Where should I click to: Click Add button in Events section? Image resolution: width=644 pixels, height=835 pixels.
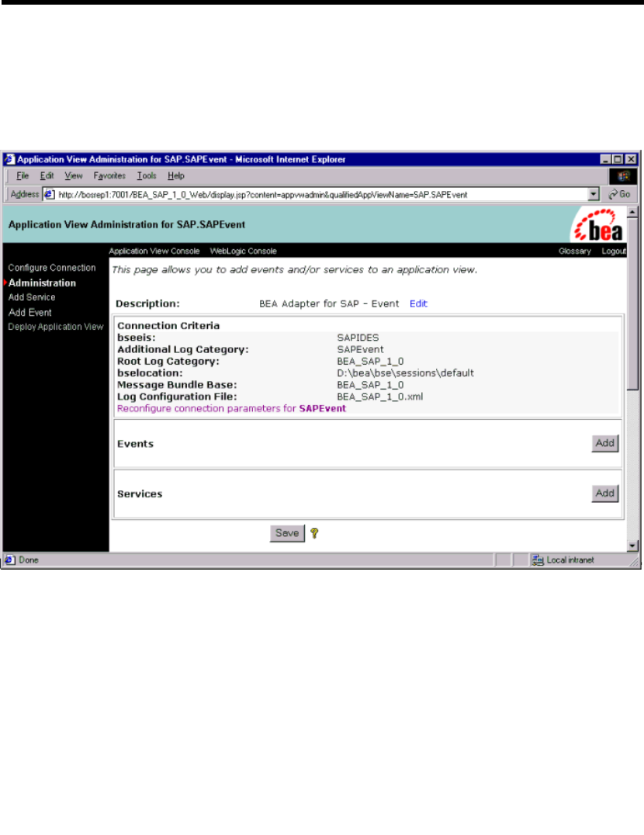point(605,443)
